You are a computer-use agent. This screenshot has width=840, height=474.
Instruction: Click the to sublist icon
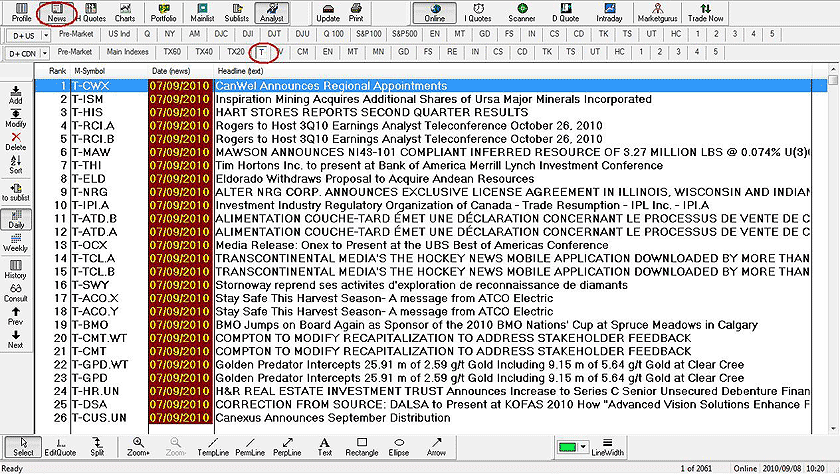16,192
